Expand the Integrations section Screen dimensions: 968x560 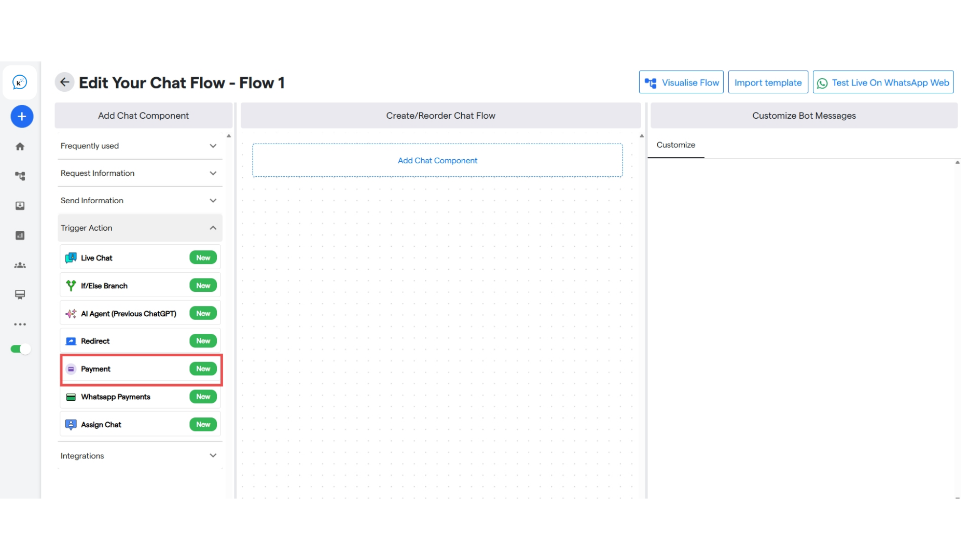coord(140,456)
